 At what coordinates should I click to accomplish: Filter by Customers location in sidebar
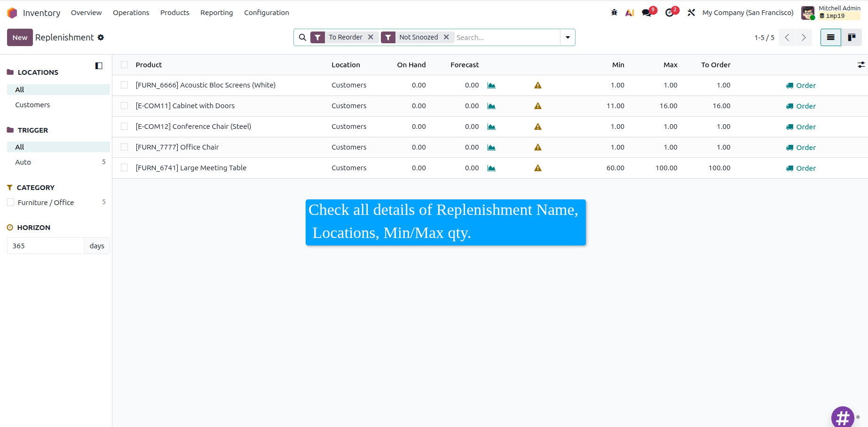click(x=58, y=105)
